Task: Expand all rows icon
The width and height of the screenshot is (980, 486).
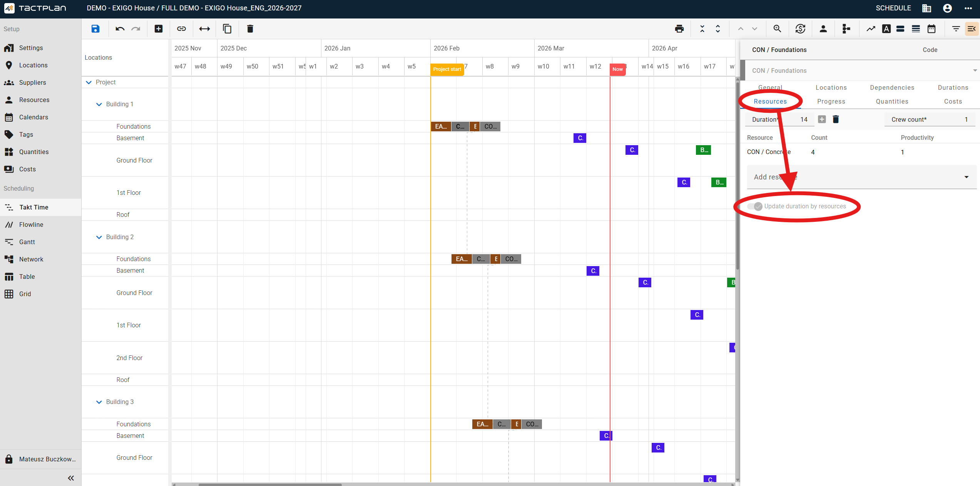Action: click(x=718, y=28)
